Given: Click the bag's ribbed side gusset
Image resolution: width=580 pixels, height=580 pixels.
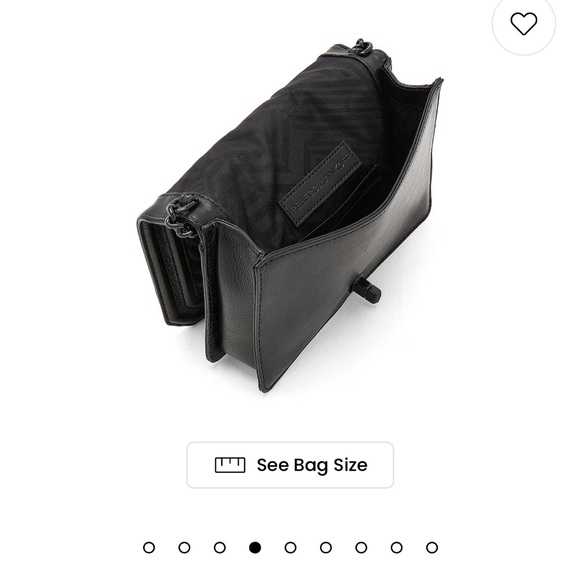Looking at the screenshot, I should (x=170, y=270).
